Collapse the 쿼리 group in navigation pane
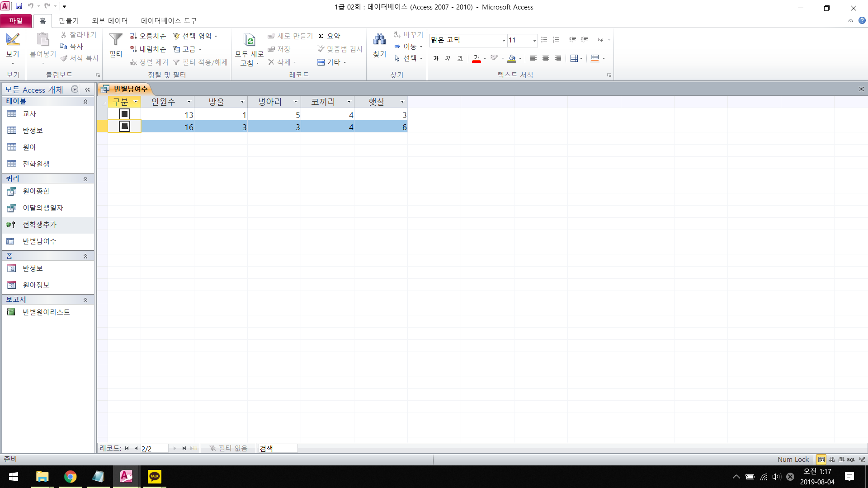 (85, 179)
